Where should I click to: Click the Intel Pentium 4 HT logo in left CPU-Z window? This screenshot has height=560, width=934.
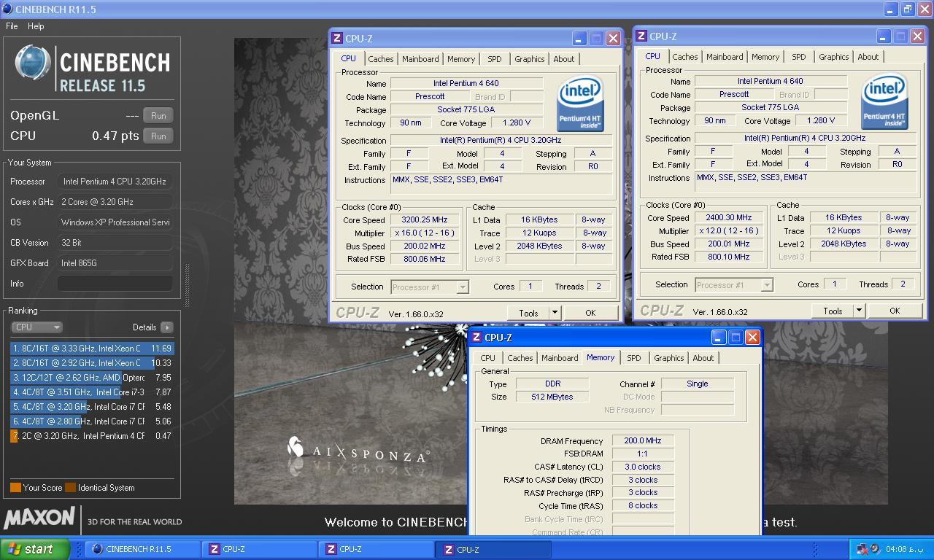click(581, 104)
